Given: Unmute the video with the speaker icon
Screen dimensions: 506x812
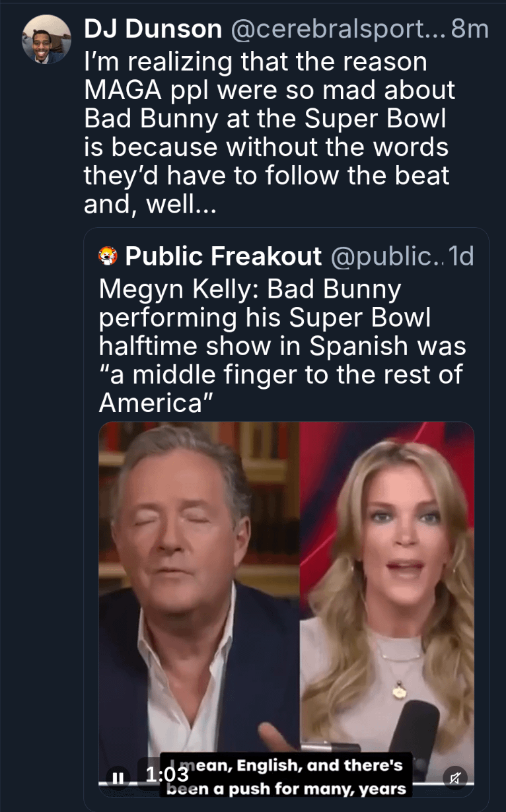Looking at the screenshot, I should pyautogui.click(x=454, y=778).
